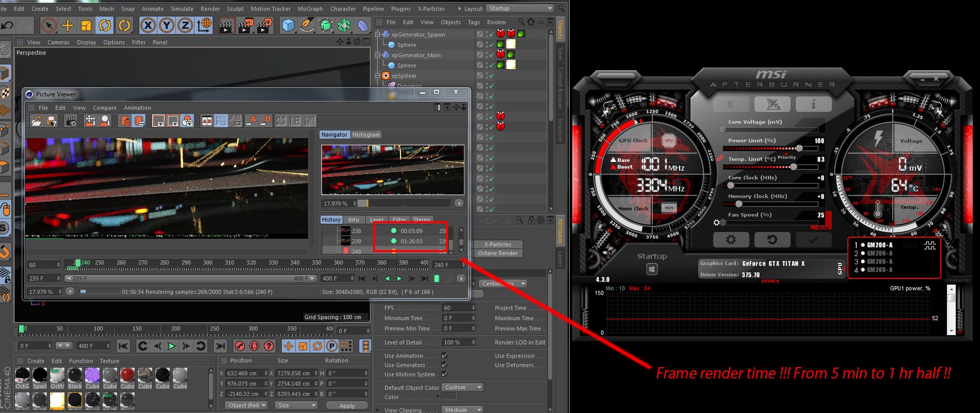
Task: Click the Picture Viewer zoom slider
Action: click(x=405, y=204)
